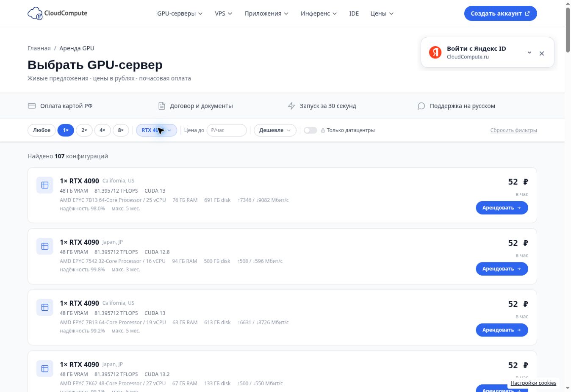571x392 pixels.
Task: Expand the Yandex ID popup chevron
Action: tap(529, 52)
